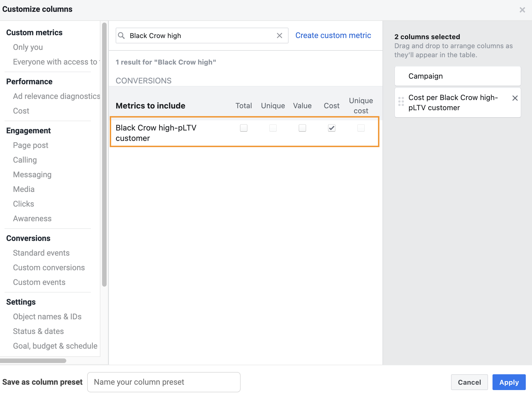The width and height of the screenshot is (532, 394).
Task: Open Standard events category
Action: 41,253
